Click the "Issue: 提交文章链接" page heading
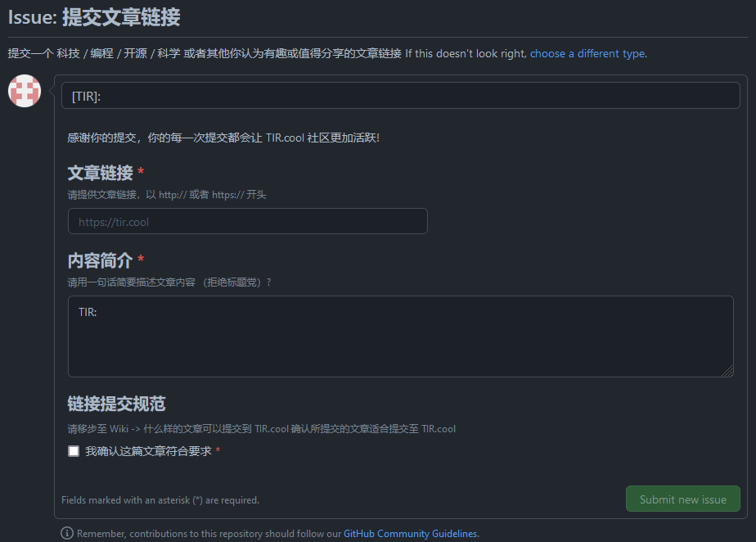 [x=94, y=17]
